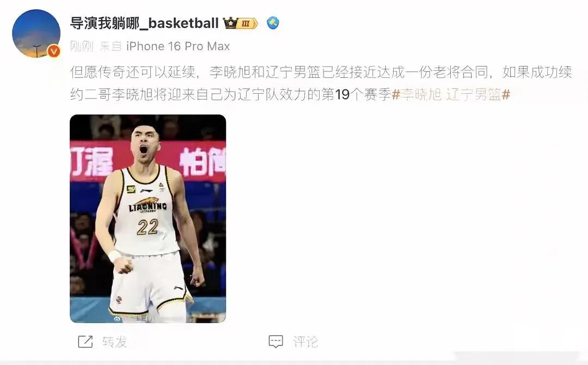This screenshot has width=588, height=365.
Task: Open the poster's round profile avatar
Action: pyautogui.click(x=36, y=33)
